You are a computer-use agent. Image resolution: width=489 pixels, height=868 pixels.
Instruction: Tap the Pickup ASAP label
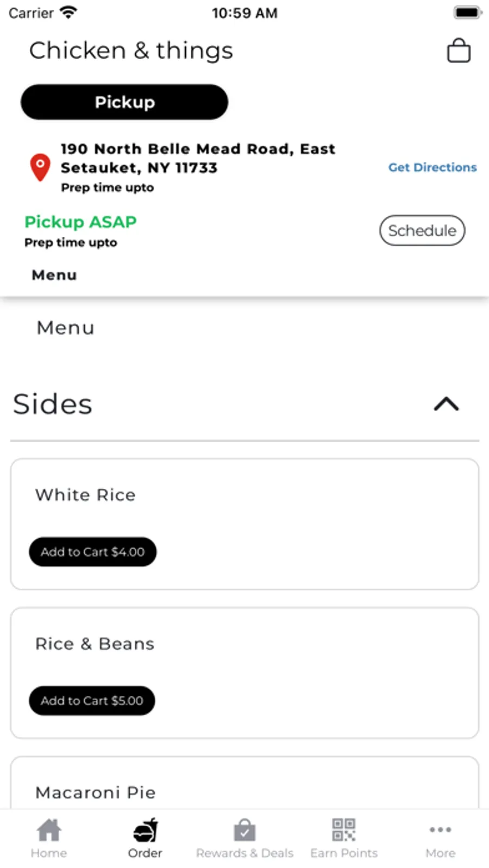[x=80, y=222]
